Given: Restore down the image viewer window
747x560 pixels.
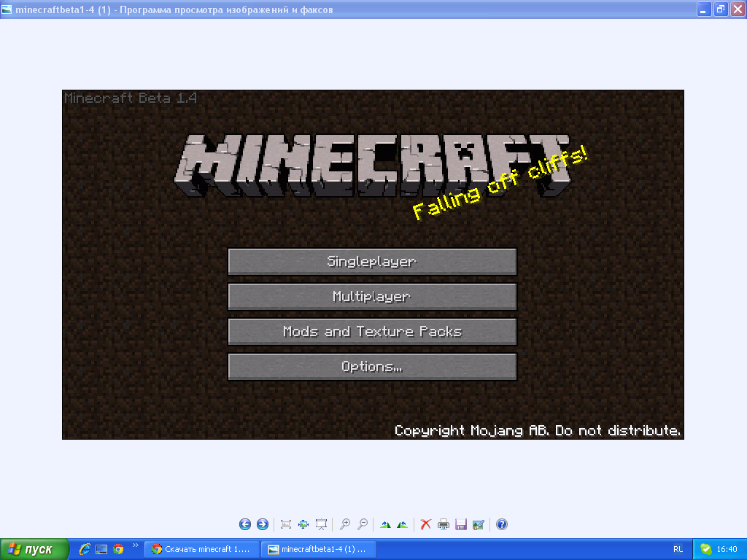Looking at the screenshot, I should (x=721, y=9).
